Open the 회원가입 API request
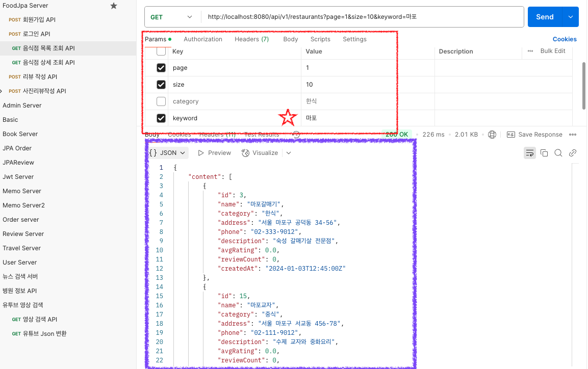588x369 pixels. click(39, 20)
